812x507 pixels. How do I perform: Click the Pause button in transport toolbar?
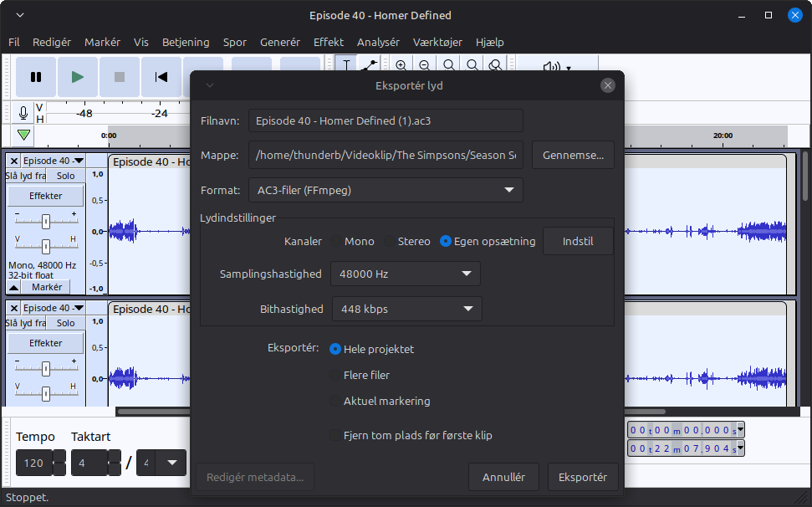tap(36, 77)
